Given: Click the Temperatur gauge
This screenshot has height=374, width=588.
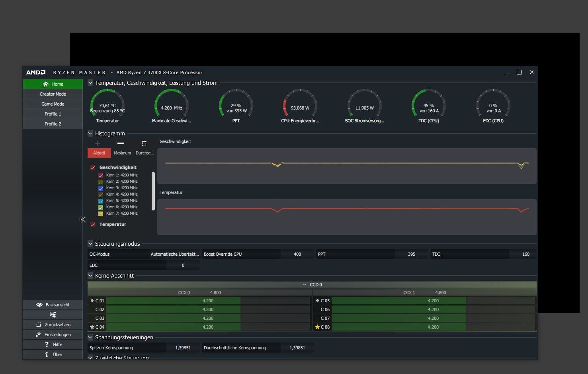Looking at the screenshot, I should pos(107,104).
